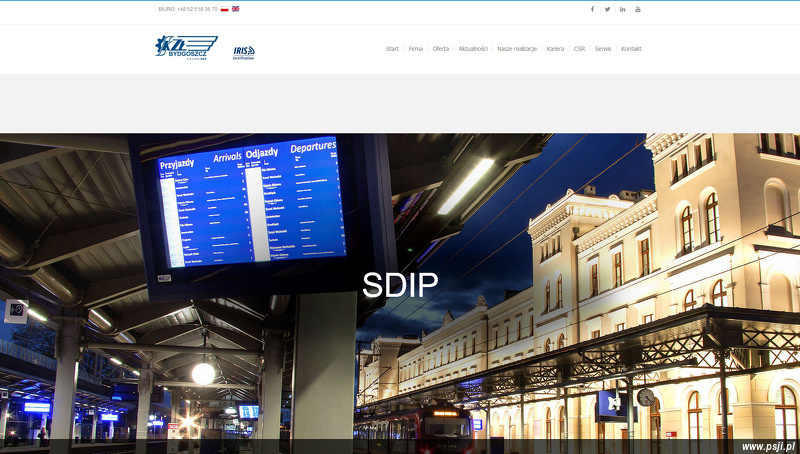
Task: Click the www.psji.pl watermark link
Action: click(x=768, y=446)
